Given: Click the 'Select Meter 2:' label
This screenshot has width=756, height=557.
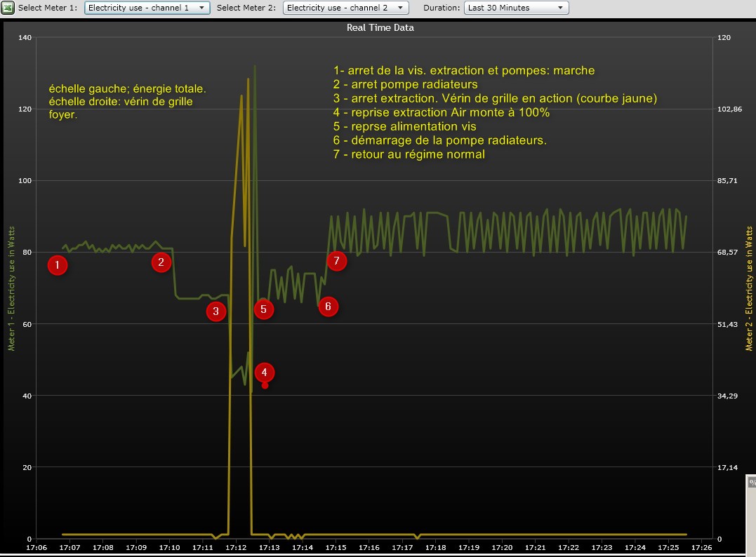Looking at the screenshot, I should point(246,8).
